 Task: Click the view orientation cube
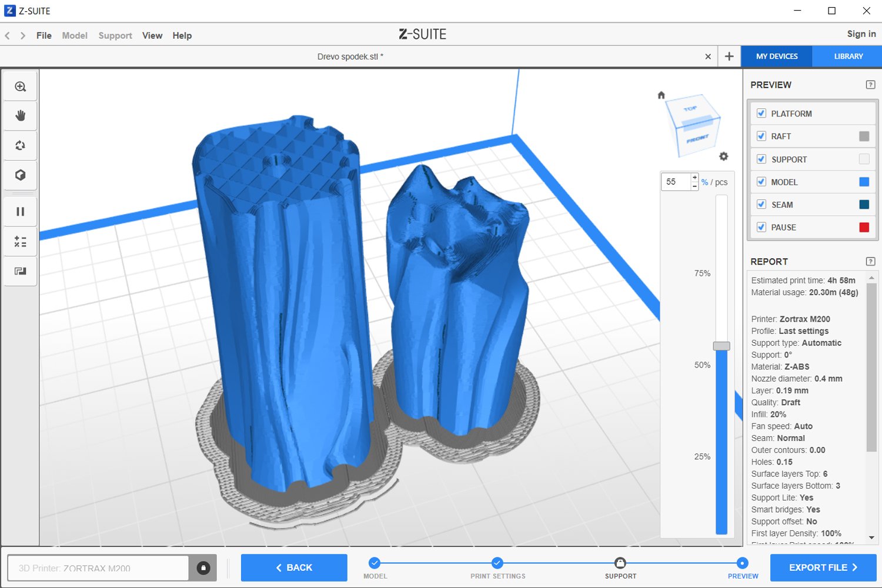pyautogui.click(x=694, y=125)
